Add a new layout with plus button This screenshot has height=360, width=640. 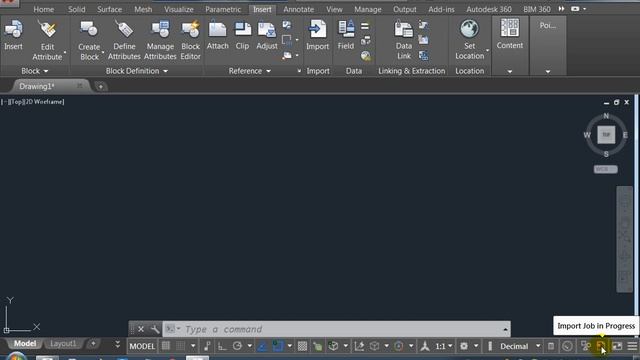click(x=93, y=344)
